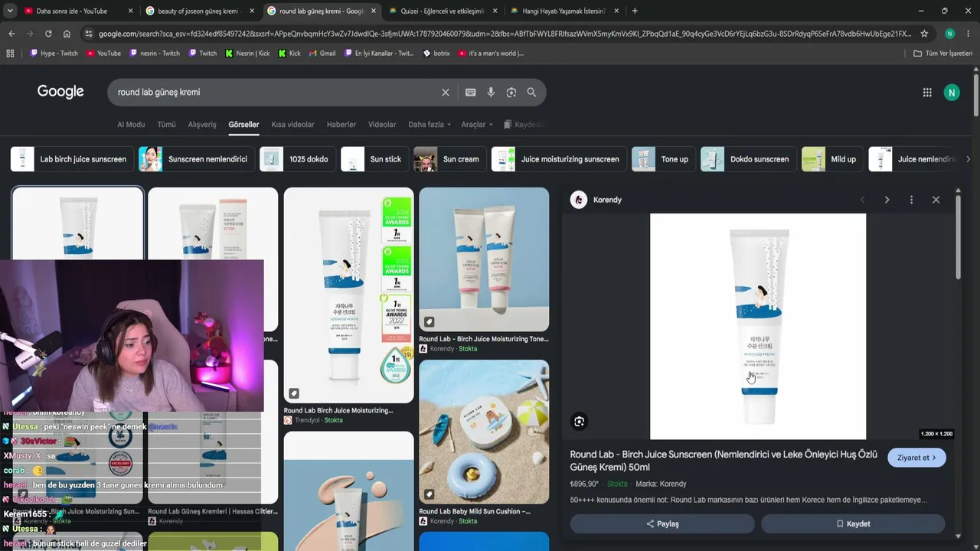Viewport: 980px width, 551px height.
Task: Open the Google account avatar menu
Action: pyautogui.click(x=952, y=93)
